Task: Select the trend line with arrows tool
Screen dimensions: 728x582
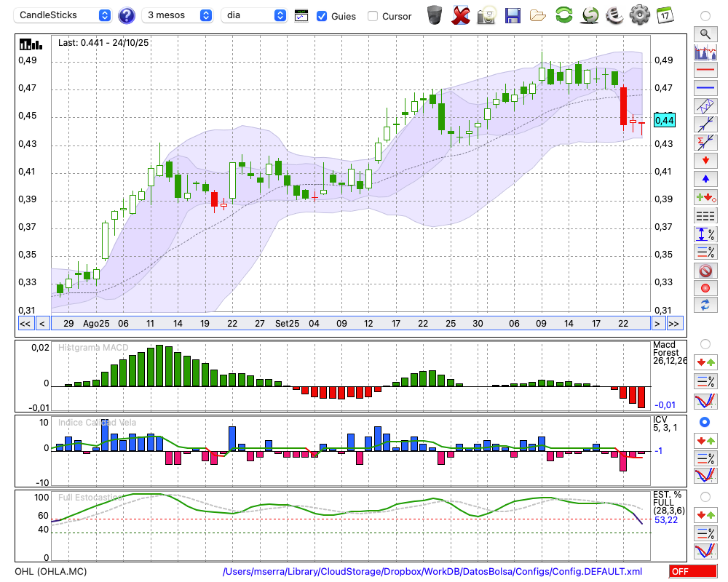Action: (x=705, y=124)
